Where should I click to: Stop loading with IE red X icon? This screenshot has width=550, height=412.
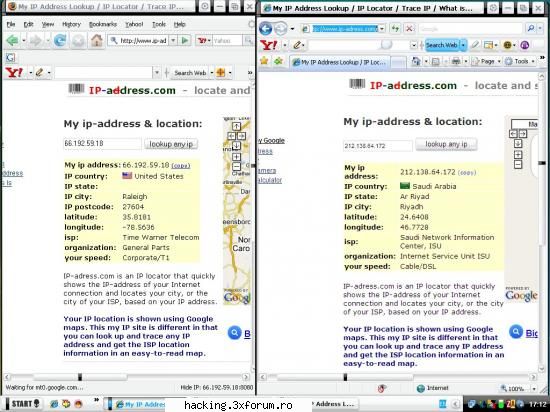pyautogui.click(x=409, y=29)
